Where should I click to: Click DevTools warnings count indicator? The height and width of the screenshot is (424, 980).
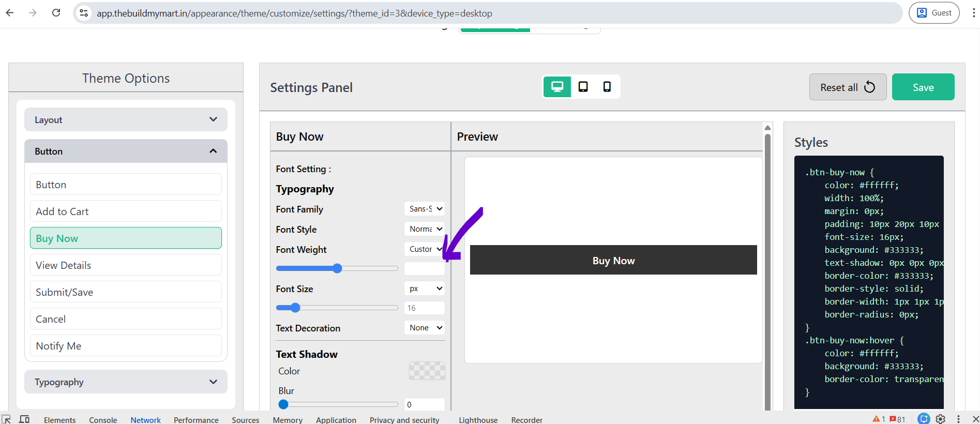tap(879, 419)
